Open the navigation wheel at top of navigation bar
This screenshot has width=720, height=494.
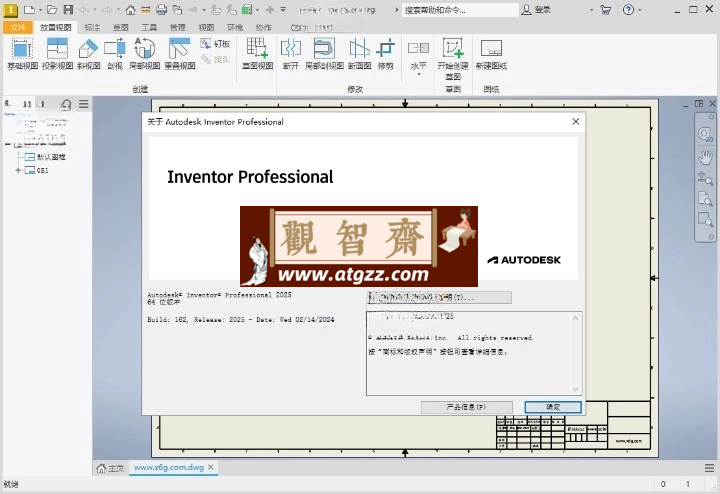click(705, 134)
